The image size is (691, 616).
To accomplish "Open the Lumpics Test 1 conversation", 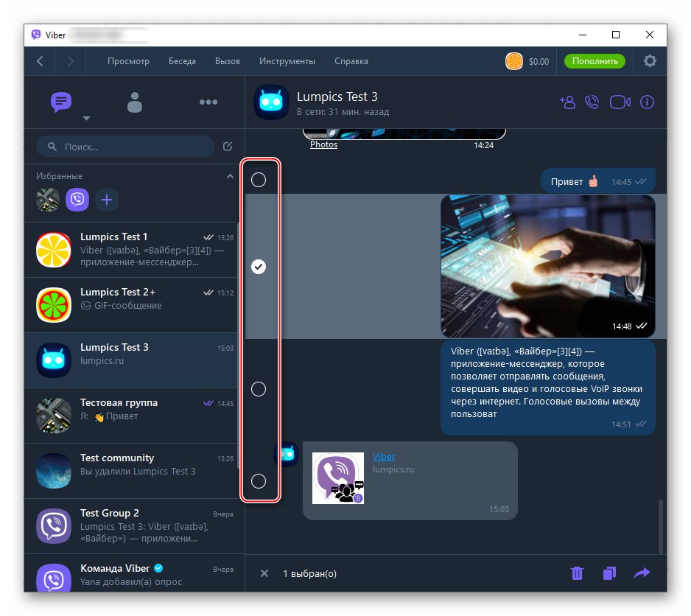I will click(130, 250).
